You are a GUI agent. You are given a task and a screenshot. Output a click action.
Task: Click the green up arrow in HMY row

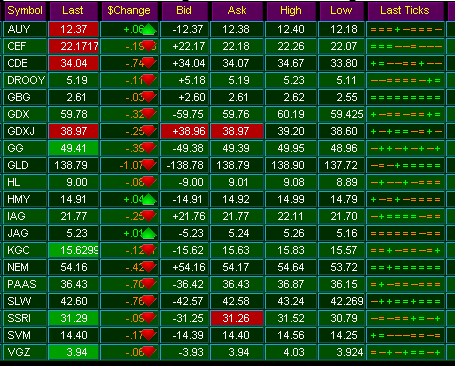pyautogui.click(x=149, y=199)
